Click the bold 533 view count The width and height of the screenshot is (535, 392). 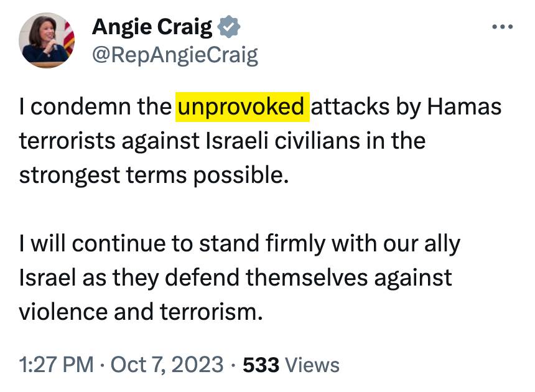[x=261, y=365]
